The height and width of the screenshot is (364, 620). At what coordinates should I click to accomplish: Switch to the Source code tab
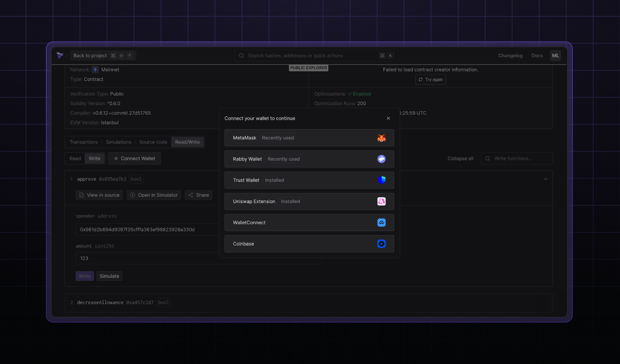153,142
